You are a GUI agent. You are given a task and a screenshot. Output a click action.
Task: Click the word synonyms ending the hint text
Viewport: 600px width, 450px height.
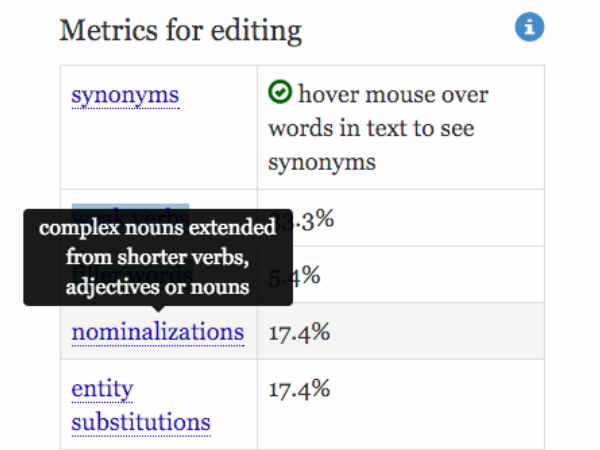pos(322,163)
